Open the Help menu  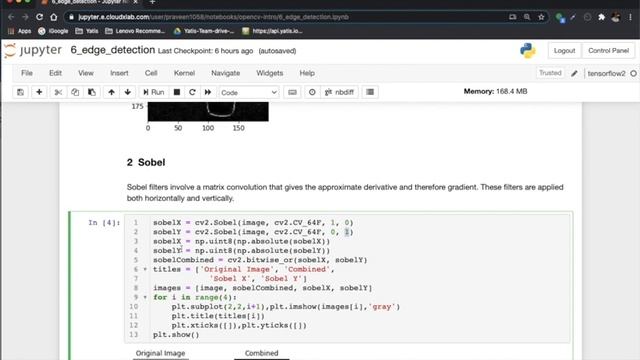pyautogui.click(x=307, y=73)
